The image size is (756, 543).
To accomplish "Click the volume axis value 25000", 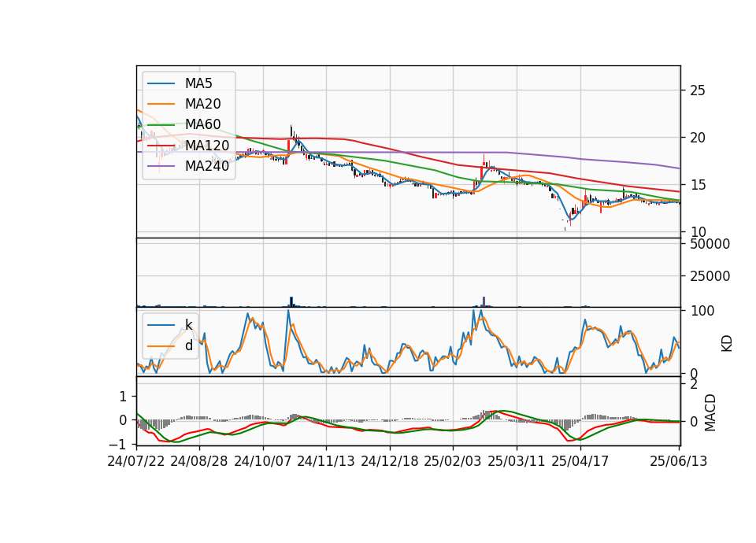I will (x=710, y=276).
